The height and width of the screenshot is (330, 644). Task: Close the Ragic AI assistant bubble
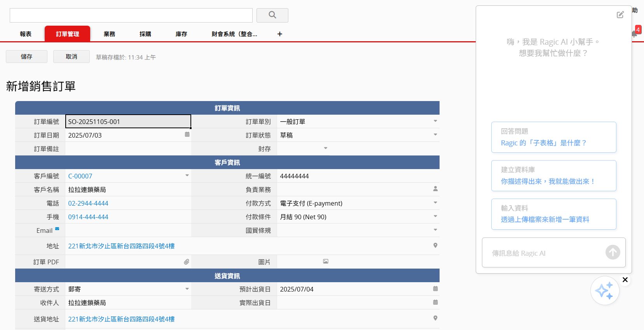[x=625, y=280]
